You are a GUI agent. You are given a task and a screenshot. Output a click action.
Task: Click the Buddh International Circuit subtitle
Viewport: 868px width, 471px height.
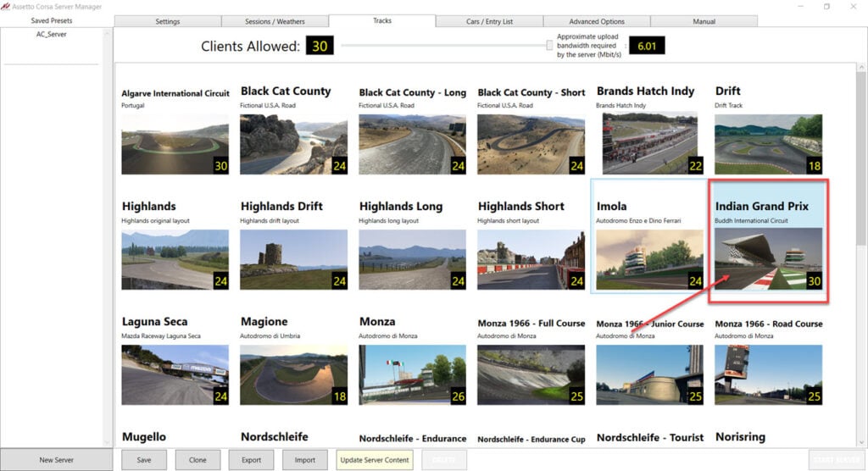tap(751, 221)
